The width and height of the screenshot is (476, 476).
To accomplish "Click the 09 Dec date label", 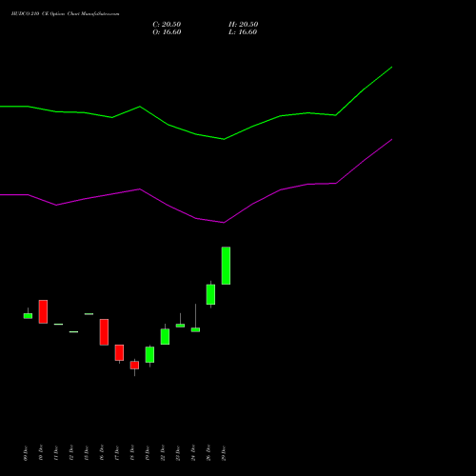I will tap(26, 453).
